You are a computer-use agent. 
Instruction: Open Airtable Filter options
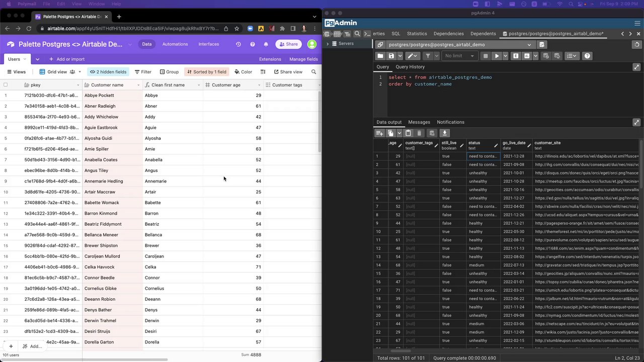143,72
